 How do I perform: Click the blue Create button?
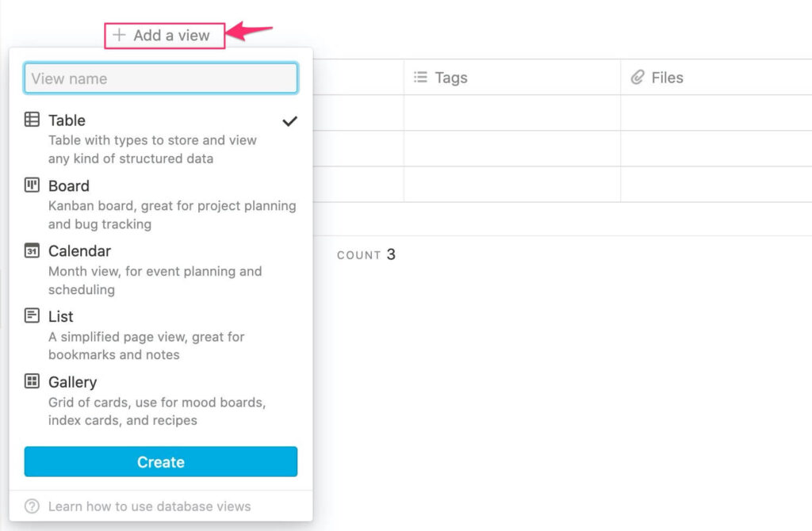160,461
